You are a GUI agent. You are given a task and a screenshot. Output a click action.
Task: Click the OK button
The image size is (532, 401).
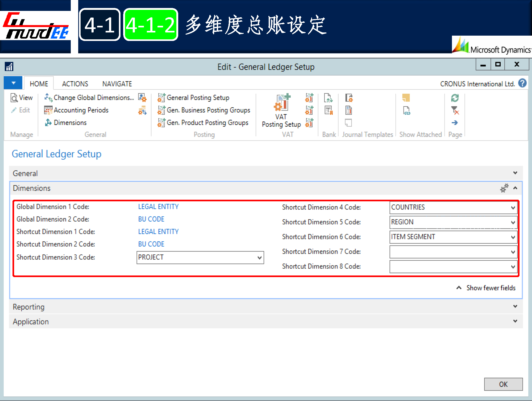(x=503, y=384)
